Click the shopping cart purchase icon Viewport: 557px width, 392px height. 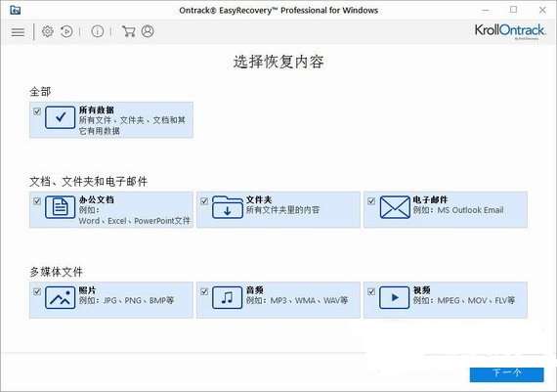129,31
